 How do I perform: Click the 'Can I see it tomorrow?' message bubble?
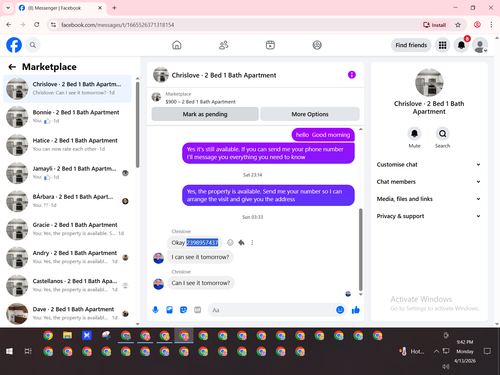coord(201,283)
